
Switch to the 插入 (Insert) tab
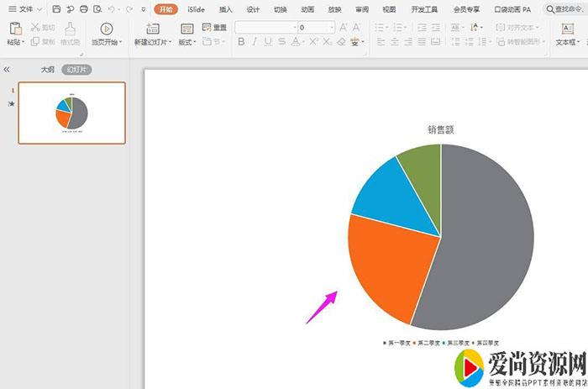(x=225, y=9)
